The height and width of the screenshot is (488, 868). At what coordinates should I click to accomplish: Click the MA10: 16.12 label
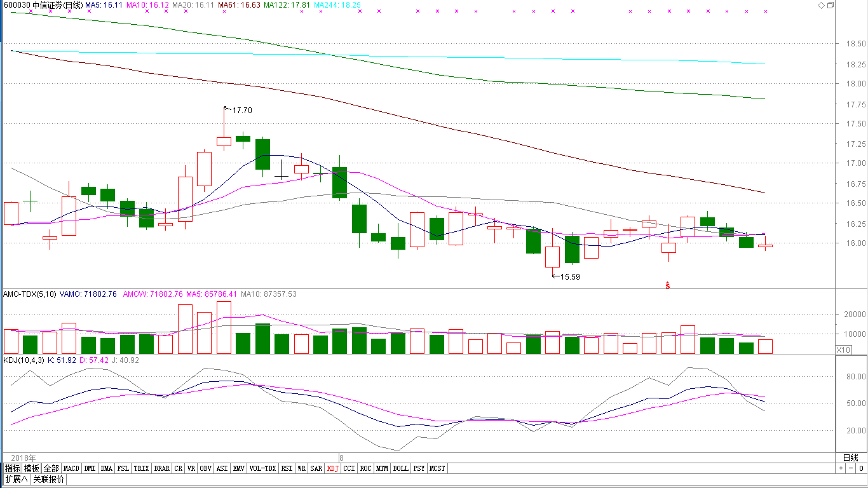click(147, 5)
